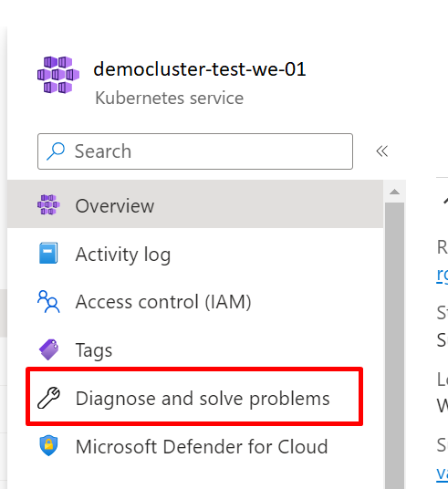Click the purple Tags icon
Image resolution: width=448 pixels, height=489 pixels.
coord(48,349)
